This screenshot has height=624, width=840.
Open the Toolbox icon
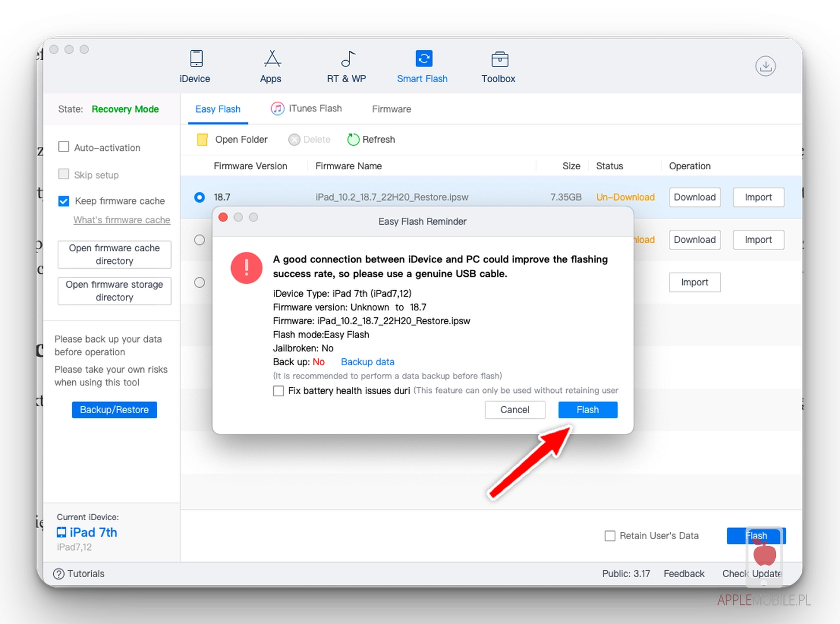pos(499,59)
